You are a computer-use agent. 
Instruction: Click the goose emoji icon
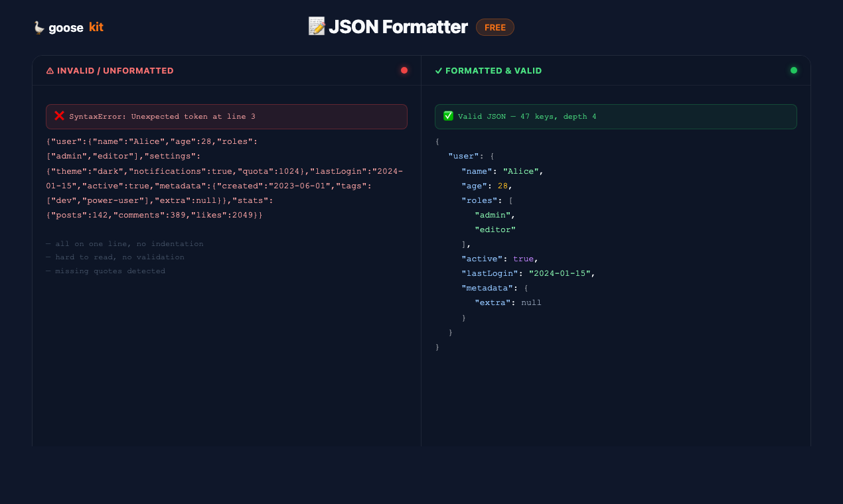(39, 27)
